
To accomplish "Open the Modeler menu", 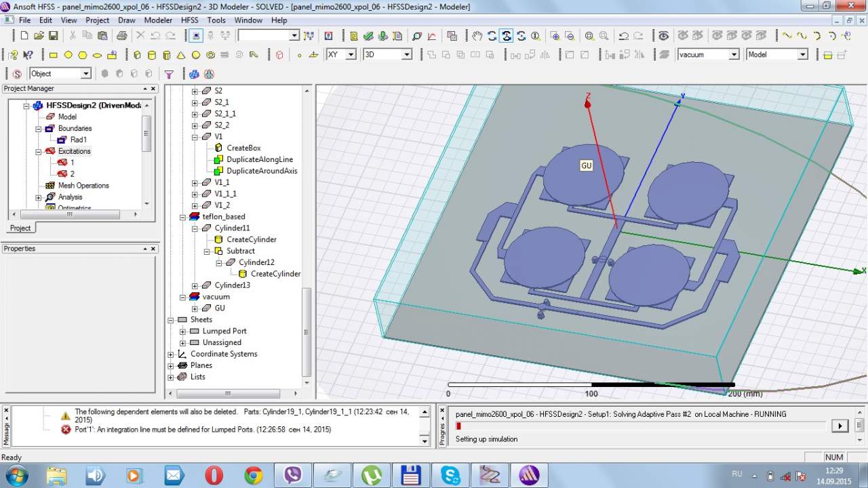I will [158, 20].
